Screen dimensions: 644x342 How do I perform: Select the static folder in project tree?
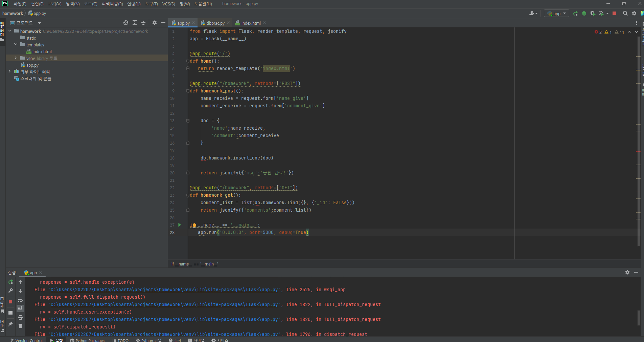tap(31, 38)
